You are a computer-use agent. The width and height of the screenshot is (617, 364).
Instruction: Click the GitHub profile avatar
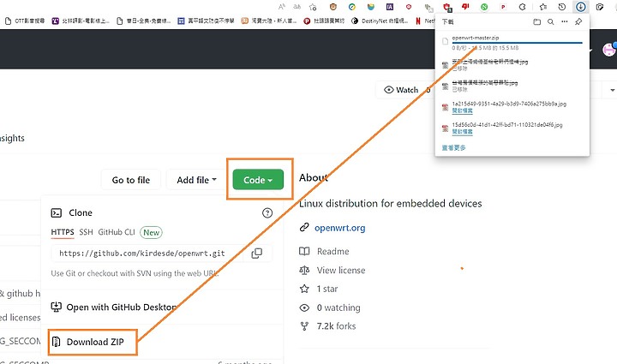coord(608,49)
